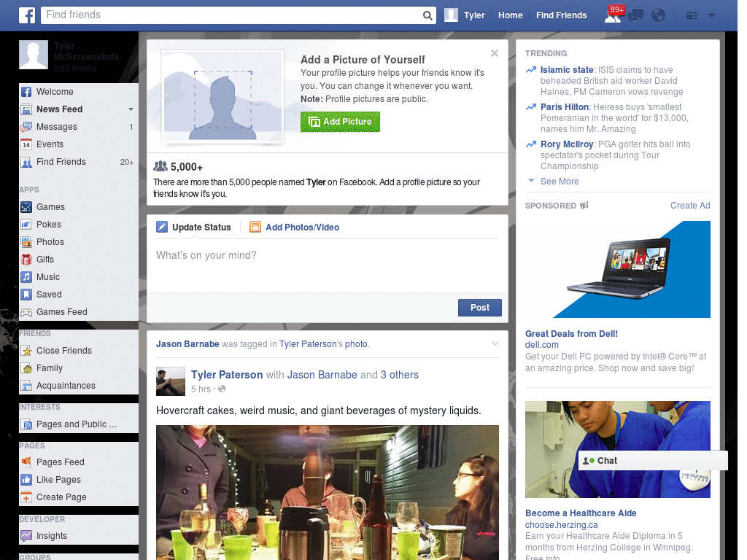
Task: Click the 3 others link in post
Action: click(399, 376)
